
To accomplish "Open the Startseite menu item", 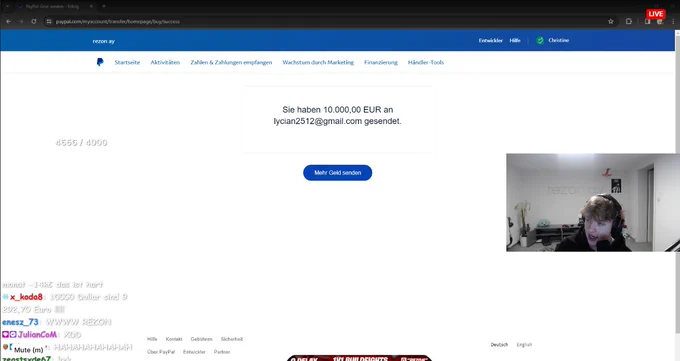I will [127, 62].
